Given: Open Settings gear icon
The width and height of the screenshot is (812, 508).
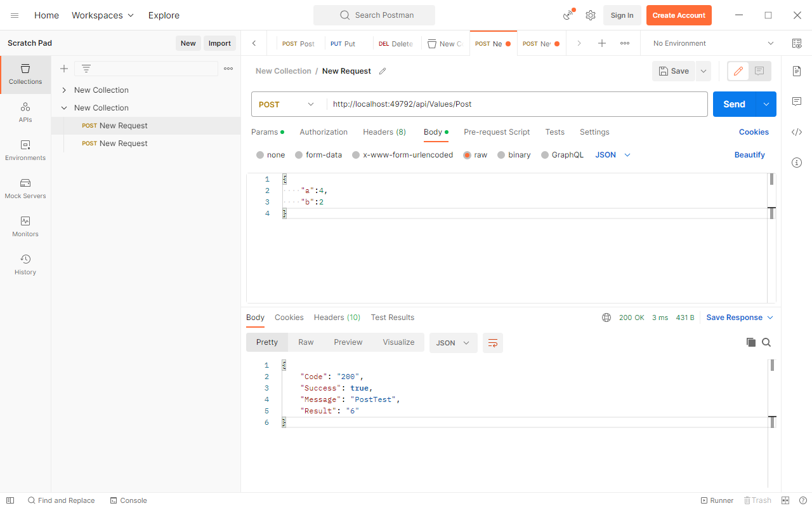Looking at the screenshot, I should point(591,15).
